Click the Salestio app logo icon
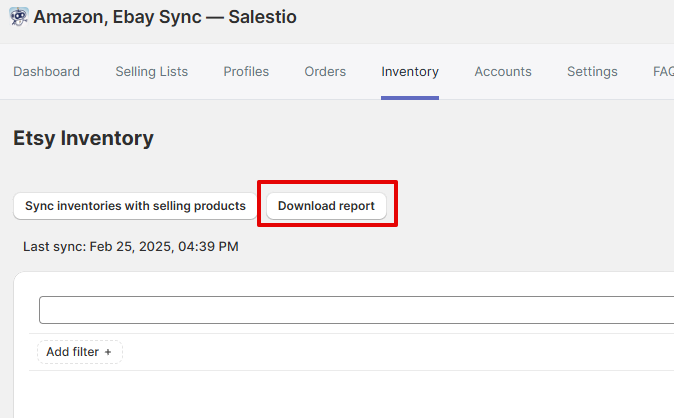This screenshot has height=418, width=674. pos(18,17)
